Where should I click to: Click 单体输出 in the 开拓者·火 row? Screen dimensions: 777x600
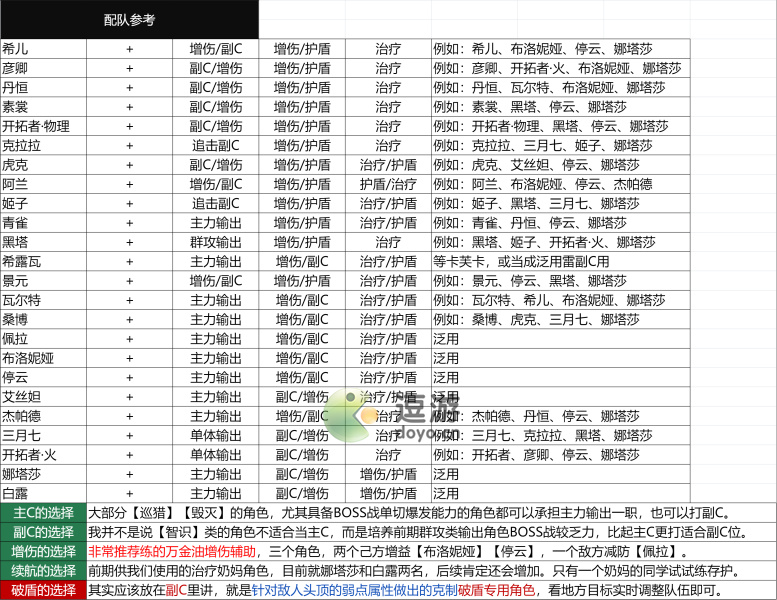(x=216, y=455)
